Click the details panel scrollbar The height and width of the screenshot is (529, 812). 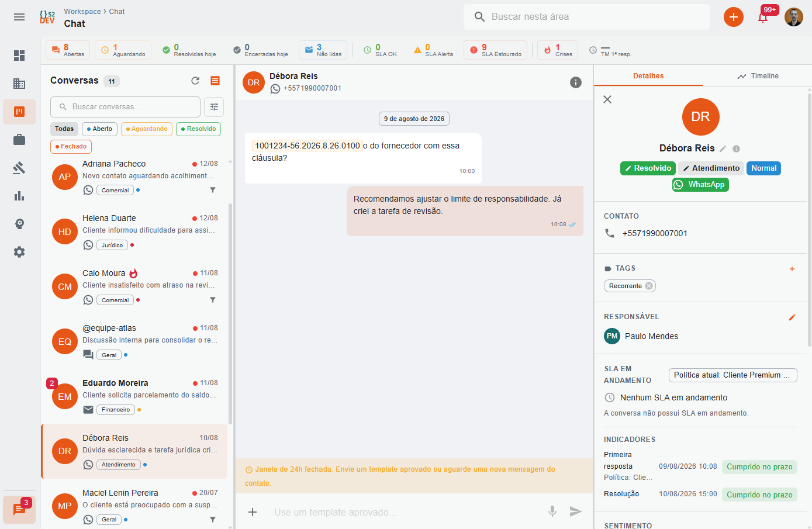point(809,220)
